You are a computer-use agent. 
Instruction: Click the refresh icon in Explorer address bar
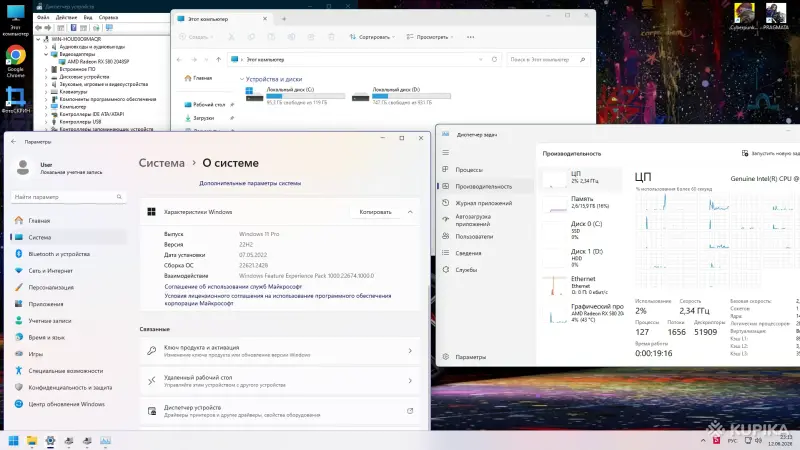click(494, 60)
